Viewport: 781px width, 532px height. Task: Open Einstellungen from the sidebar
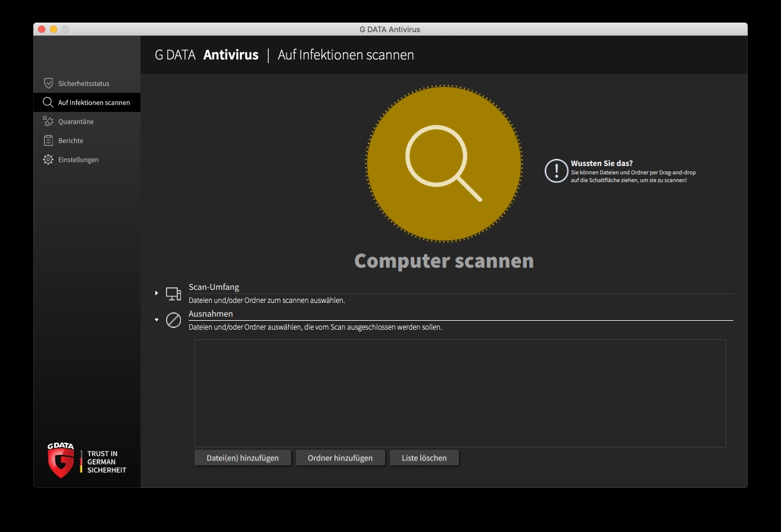[87, 159]
